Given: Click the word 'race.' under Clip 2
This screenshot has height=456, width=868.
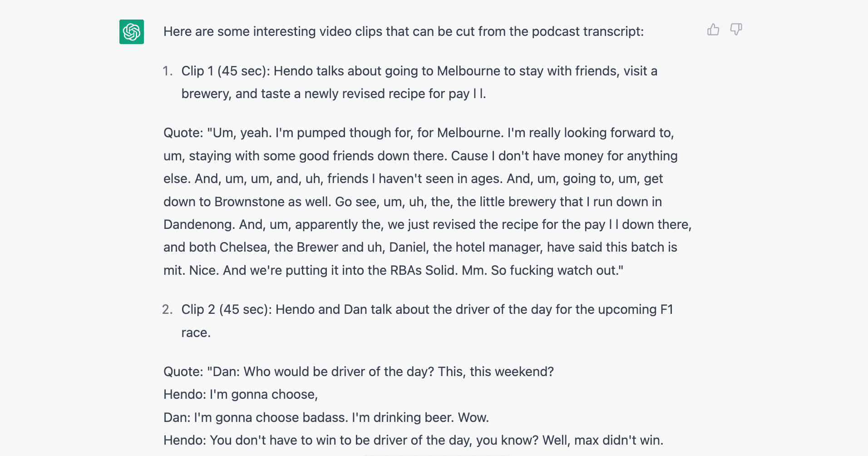Looking at the screenshot, I should (x=196, y=332).
